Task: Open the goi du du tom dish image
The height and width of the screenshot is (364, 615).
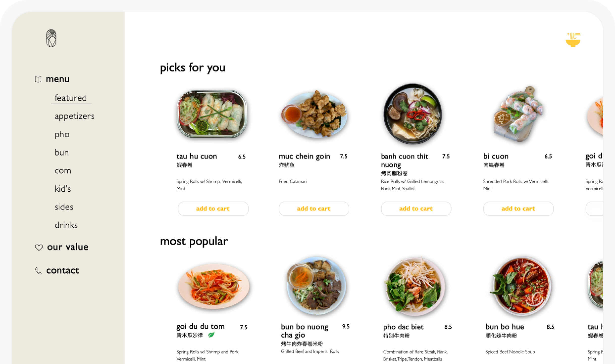Action: (x=214, y=286)
